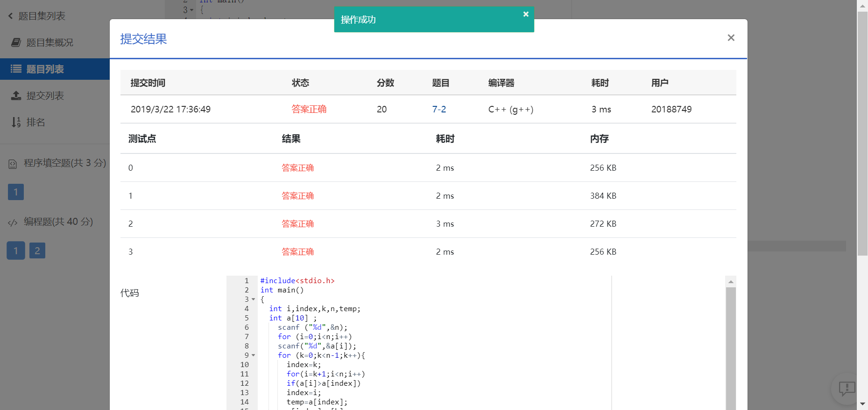The image size is (868, 410).
Task: Click the 提交时间 column header
Action: pyautogui.click(x=148, y=83)
